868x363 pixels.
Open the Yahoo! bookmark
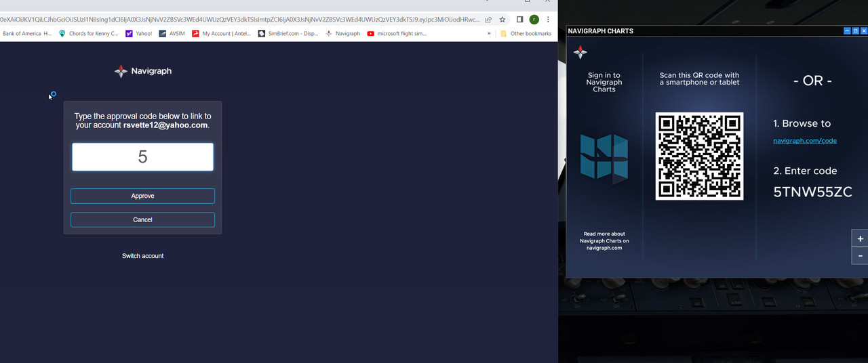[139, 33]
